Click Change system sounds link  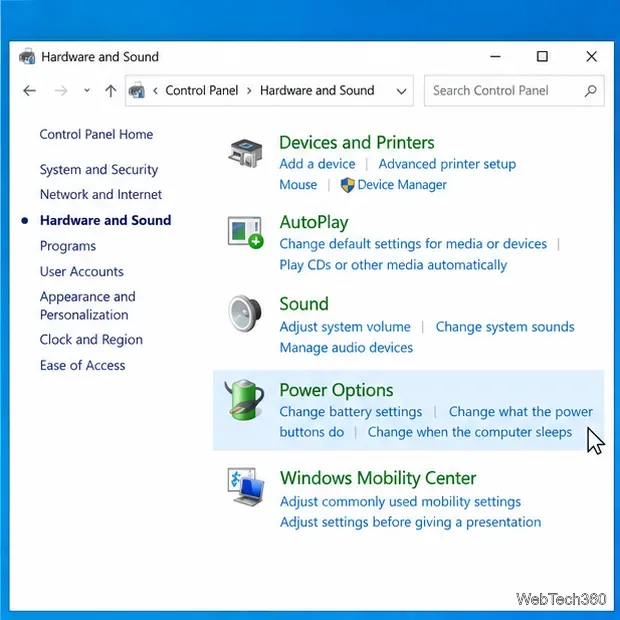[505, 327]
